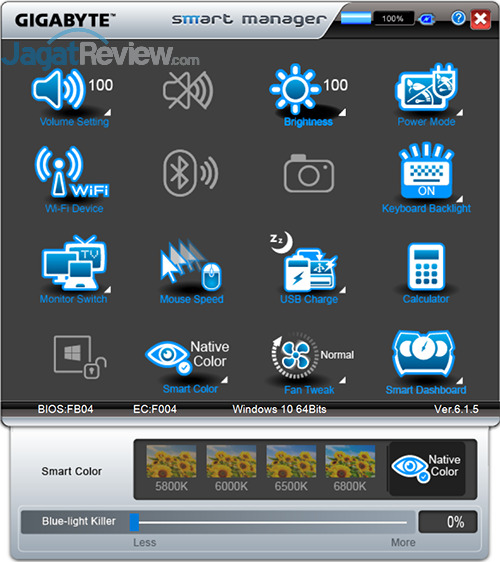This screenshot has width=500, height=562.
Task: Open the Monitor Switch icon
Action: pyautogui.click(x=74, y=263)
